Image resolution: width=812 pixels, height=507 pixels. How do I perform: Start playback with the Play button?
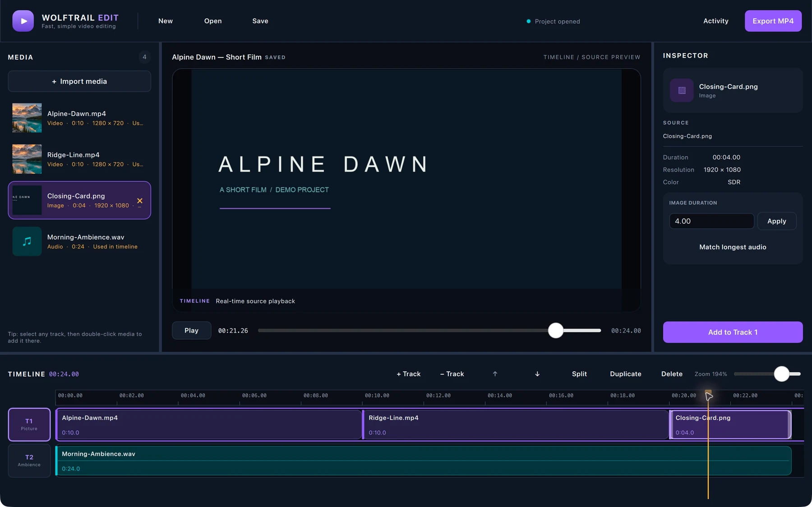pyautogui.click(x=191, y=331)
